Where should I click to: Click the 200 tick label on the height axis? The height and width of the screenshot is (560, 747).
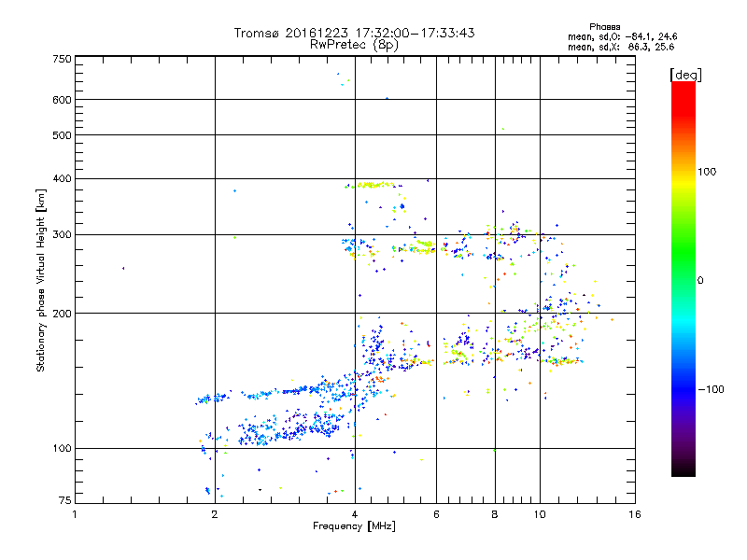coord(62,314)
